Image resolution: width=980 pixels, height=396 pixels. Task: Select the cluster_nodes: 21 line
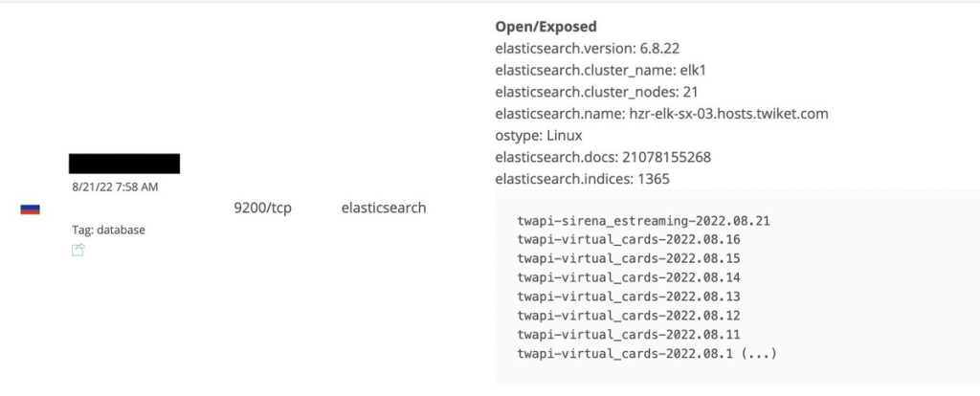[x=596, y=93]
